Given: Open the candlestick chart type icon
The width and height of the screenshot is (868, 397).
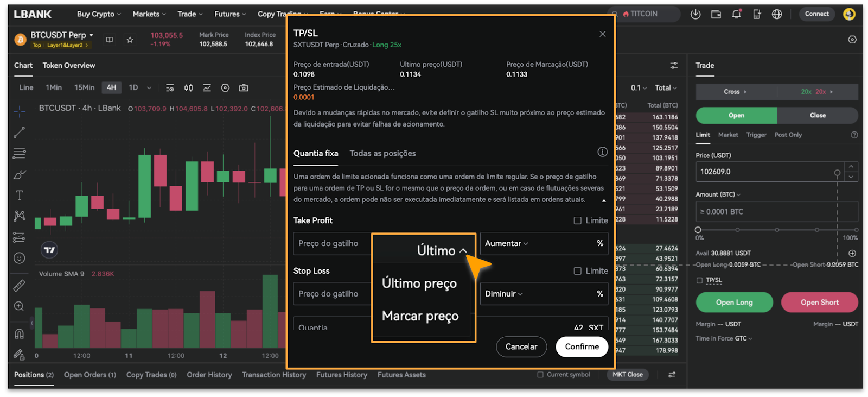Looking at the screenshot, I should [x=188, y=88].
